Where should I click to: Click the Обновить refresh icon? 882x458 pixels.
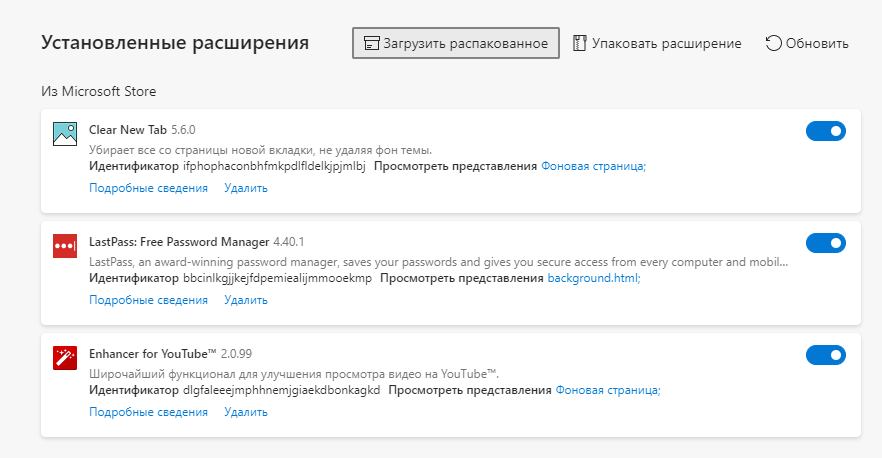[x=773, y=43]
